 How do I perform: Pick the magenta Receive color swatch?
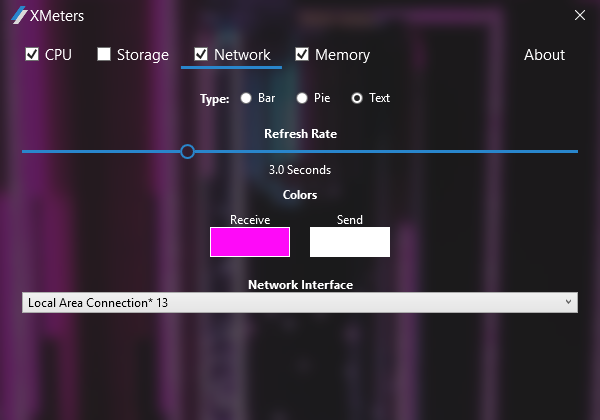coord(250,242)
